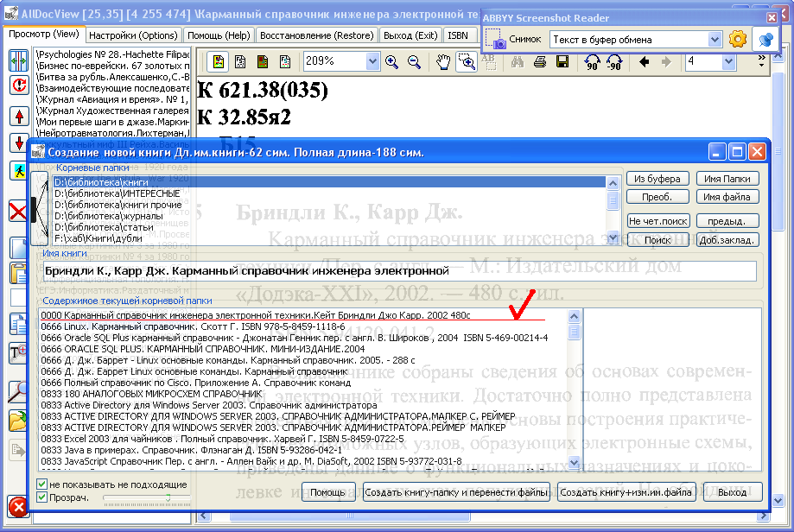The height and width of the screenshot is (532, 794).
Task: Click the green arrows split icon in sidebar
Action: pyautogui.click(x=19, y=60)
